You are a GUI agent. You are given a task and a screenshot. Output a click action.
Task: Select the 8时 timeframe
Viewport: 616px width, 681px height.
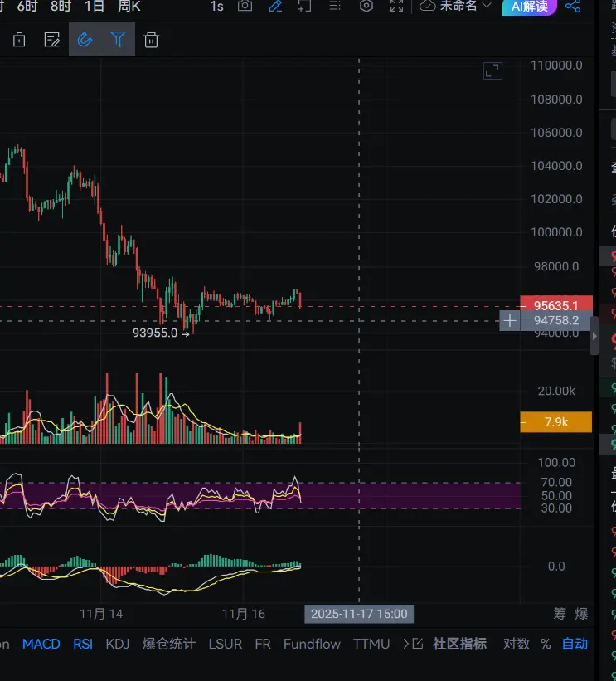(x=61, y=6)
